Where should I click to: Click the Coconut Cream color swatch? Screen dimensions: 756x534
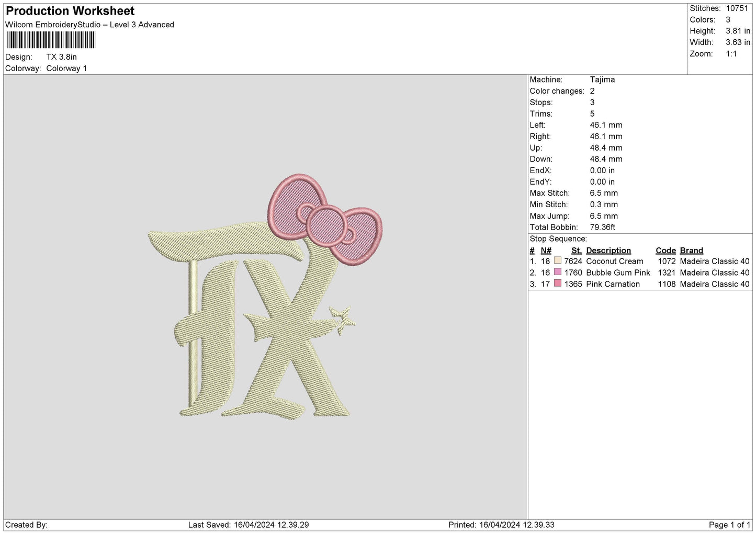557,261
